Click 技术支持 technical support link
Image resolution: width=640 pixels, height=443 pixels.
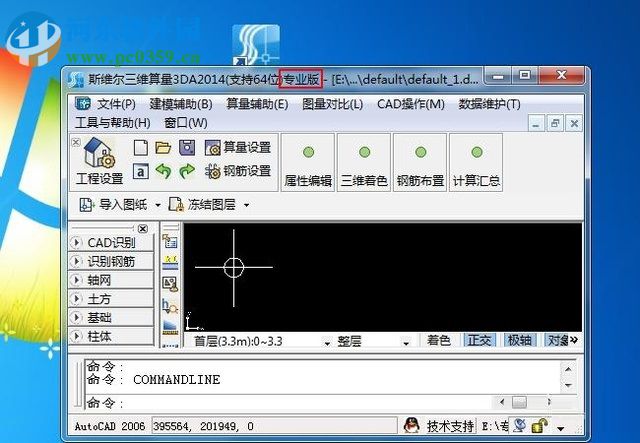point(451,427)
